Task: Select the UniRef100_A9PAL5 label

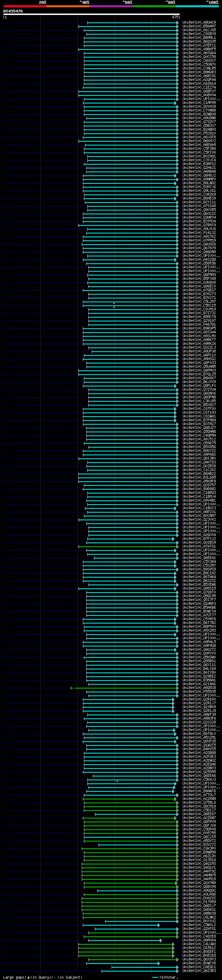Action: click(x=199, y=642)
